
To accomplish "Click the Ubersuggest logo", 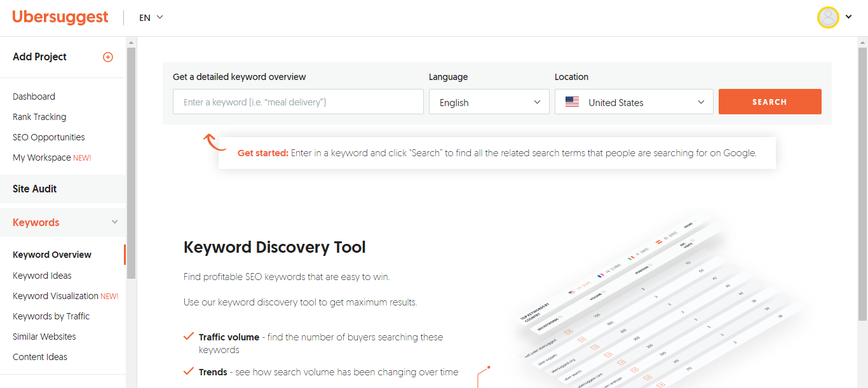I will coord(60,17).
